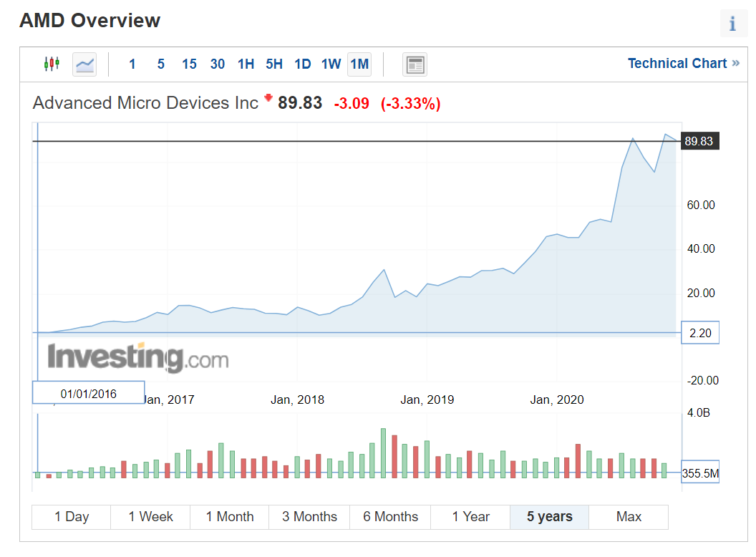The width and height of the screenshot is (756, 557).
Task: Click the Jan, 2019 axis label
Action: 427,399
